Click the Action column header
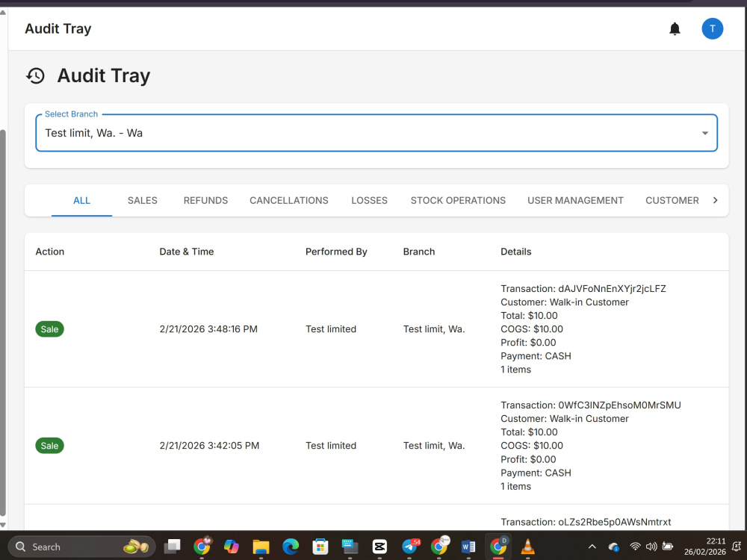The image size is (747, 560). click(49, 252)
